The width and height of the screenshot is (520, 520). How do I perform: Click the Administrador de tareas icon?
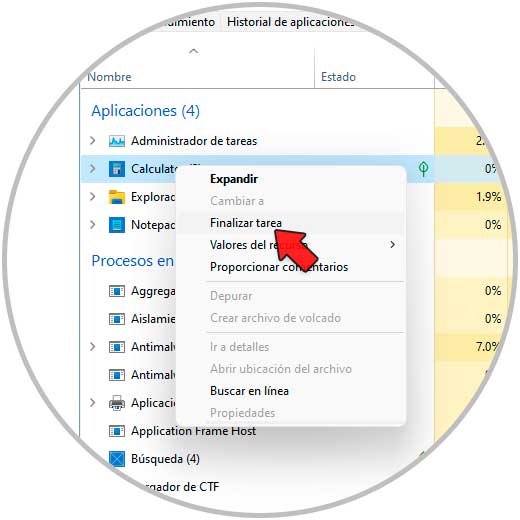117,141
